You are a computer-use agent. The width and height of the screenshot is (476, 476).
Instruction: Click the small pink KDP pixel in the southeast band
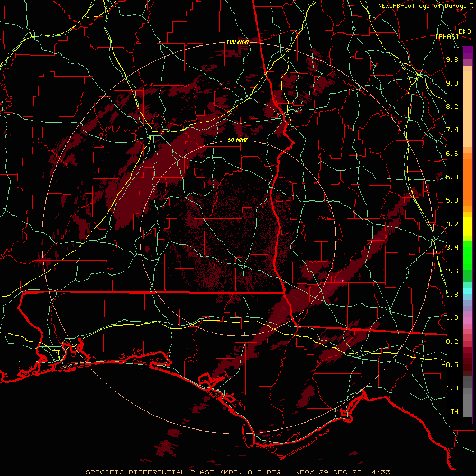[343, 281]
